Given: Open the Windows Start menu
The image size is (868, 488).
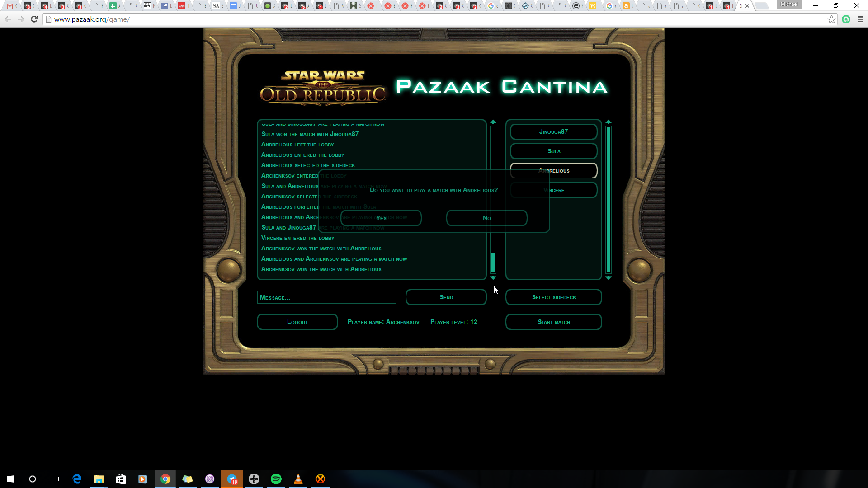Looking at the screenshot, I should tap(11, 479).
